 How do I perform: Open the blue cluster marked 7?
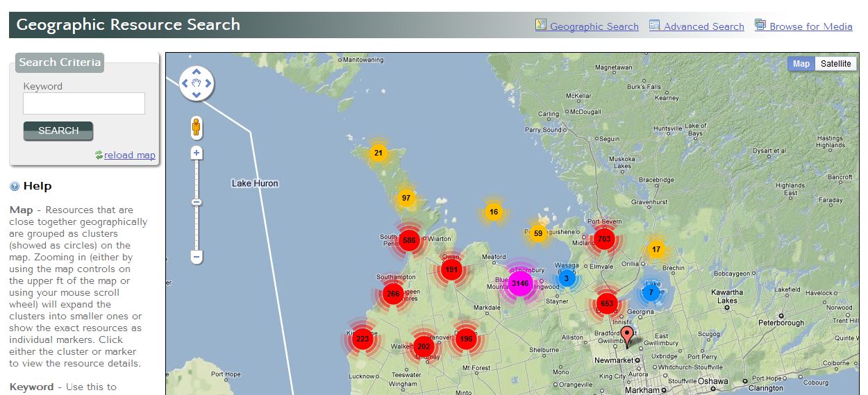pos(651,292)
